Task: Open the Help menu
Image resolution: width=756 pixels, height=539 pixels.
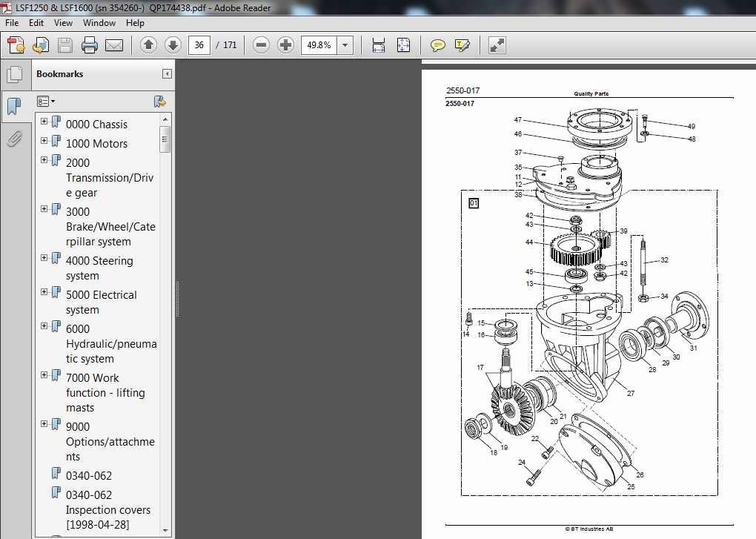Action: tap(135, 23)
